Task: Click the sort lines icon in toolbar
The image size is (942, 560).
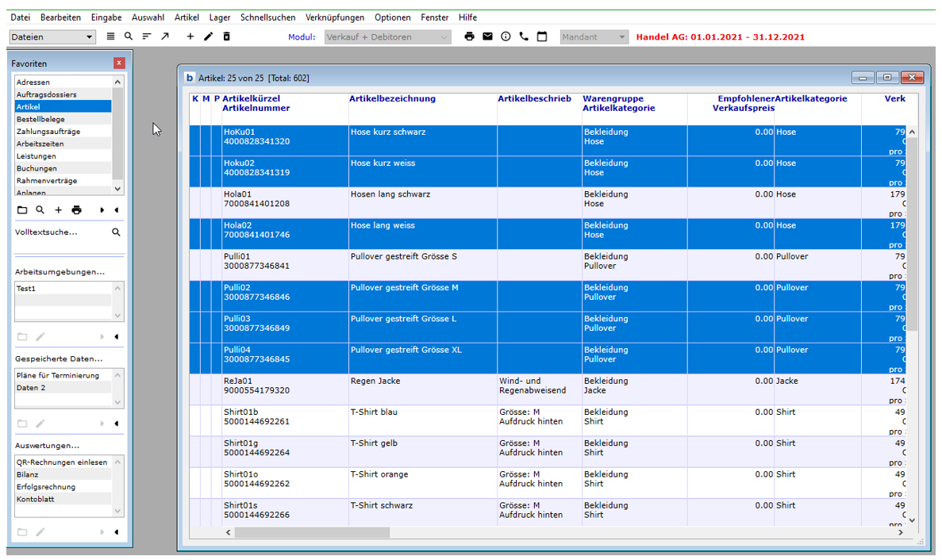Action: click(147, 36)
